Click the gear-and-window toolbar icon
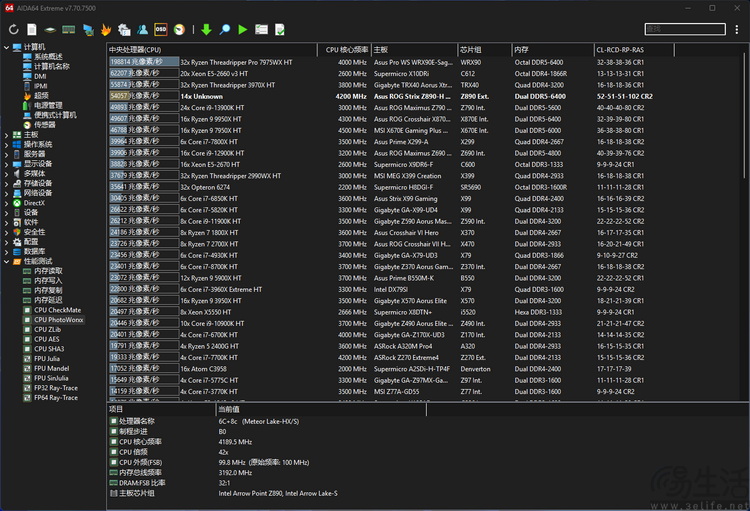750x511 pixels. pyautogui.click(x=124, y=30)
